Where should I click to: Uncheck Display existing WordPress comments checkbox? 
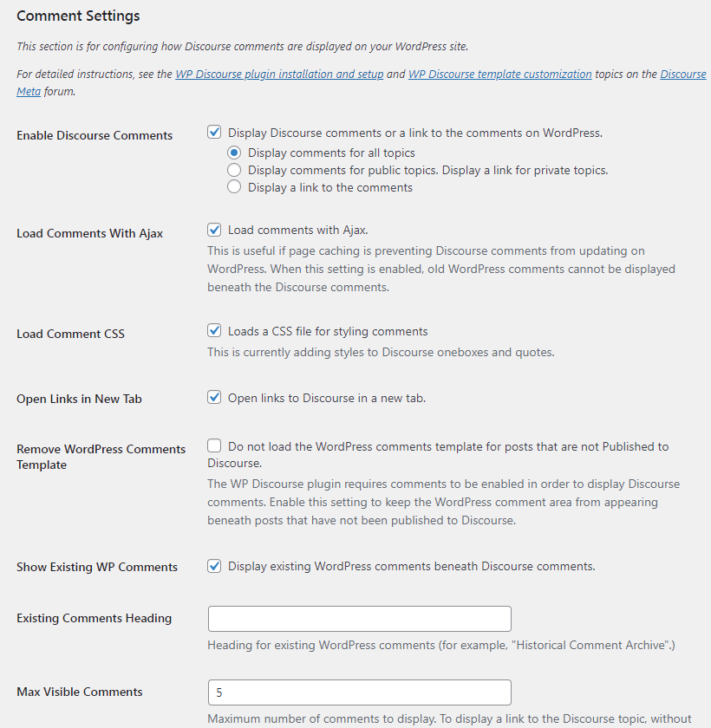pyautogui.click(x=214, y=566)
